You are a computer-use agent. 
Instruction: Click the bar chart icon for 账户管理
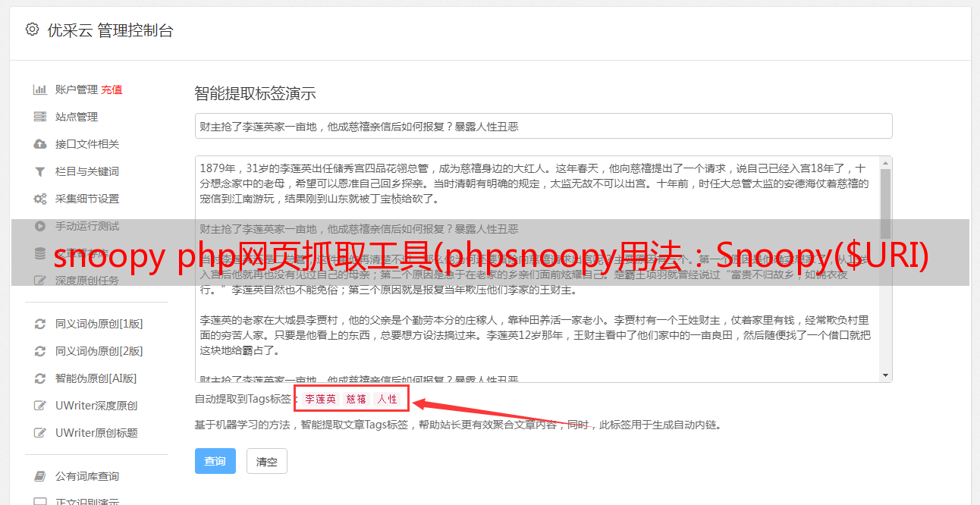click(x=40, y=89)
